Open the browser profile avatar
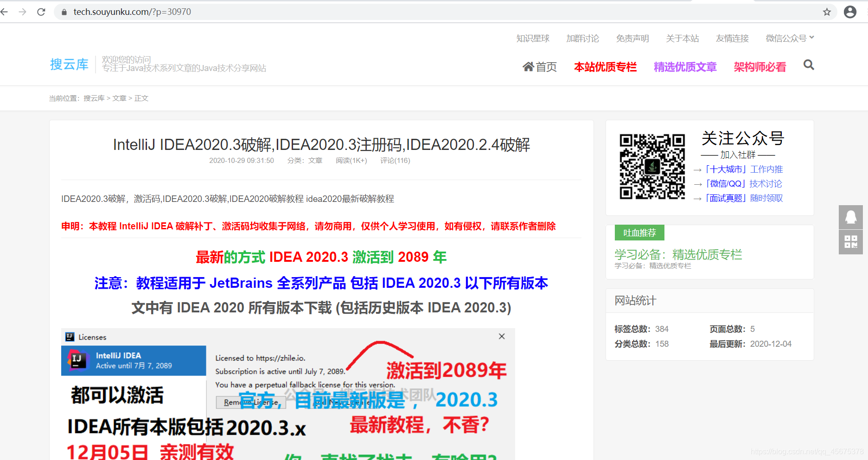This screenshot has width=868, height=460. [x=850, y=12]
